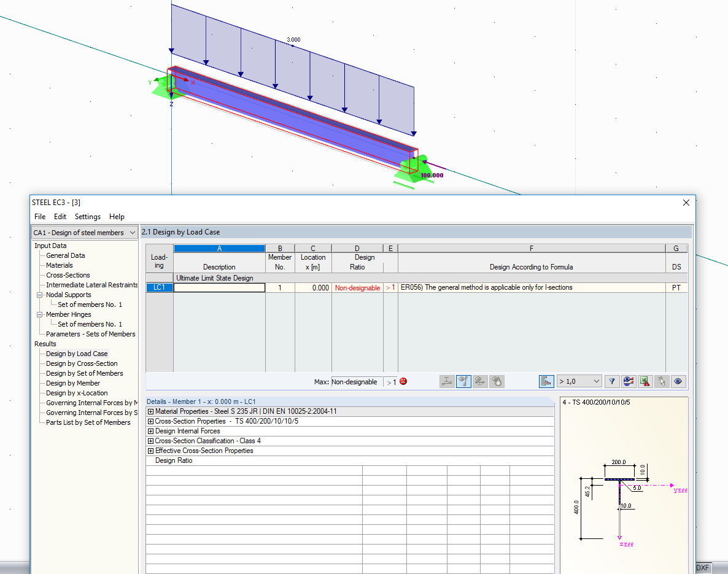The width and height of the screenshot is (728, 574).
Task: Click the red error indicator next to Max
Action: tap(403, 381)
